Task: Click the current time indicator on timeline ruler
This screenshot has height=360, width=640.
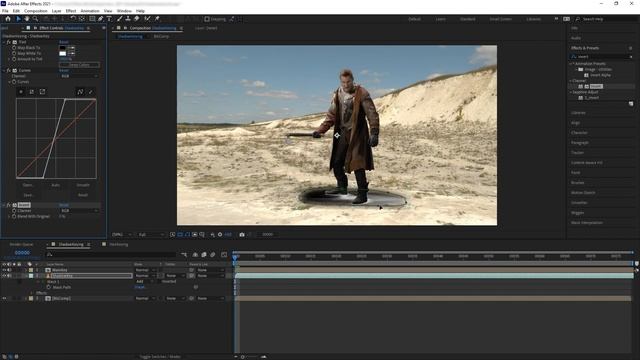Action: click(235, 257)
